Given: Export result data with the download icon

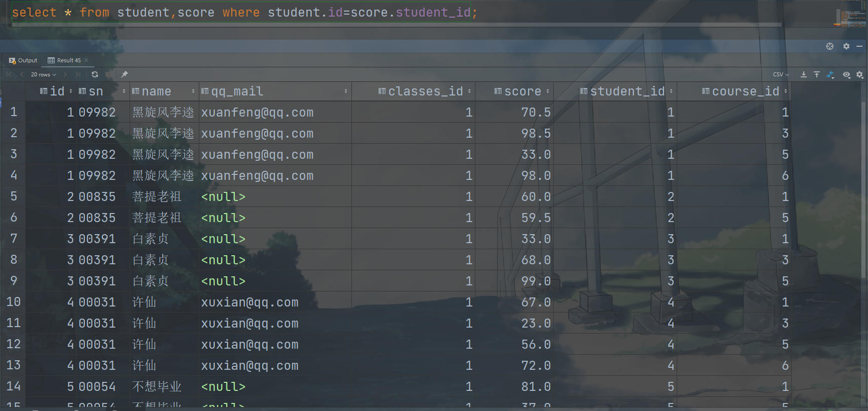Looking at the screenshot, I should pos(804,74).
